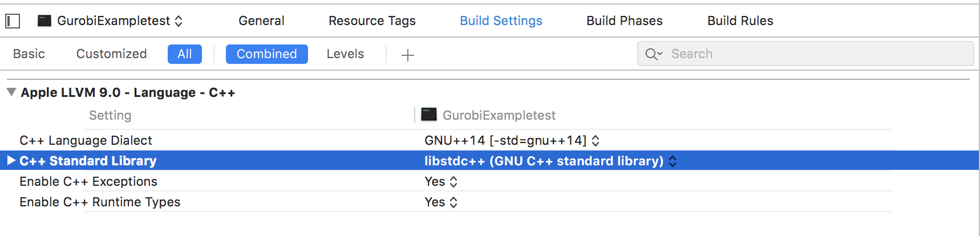Click the magnifying glass search filter icon
The image size is (980, 236).
pos(654,54)
